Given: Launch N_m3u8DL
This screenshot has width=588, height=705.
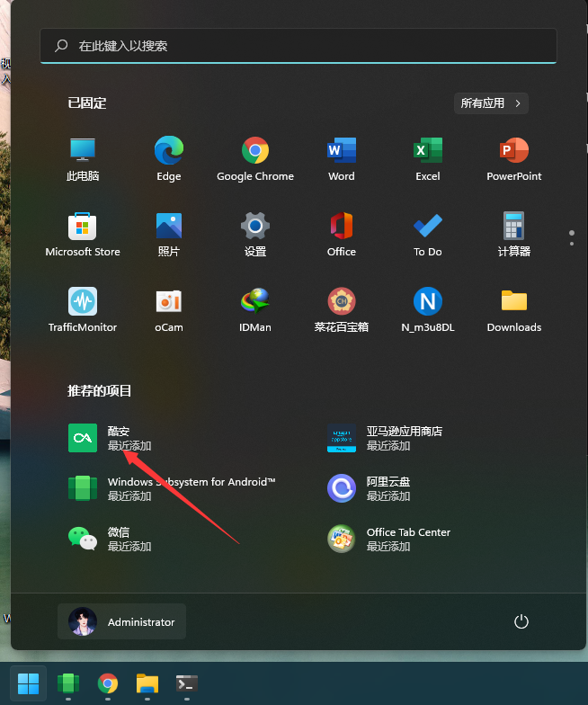Looking at the screenshot, I should tap(428, 310).
